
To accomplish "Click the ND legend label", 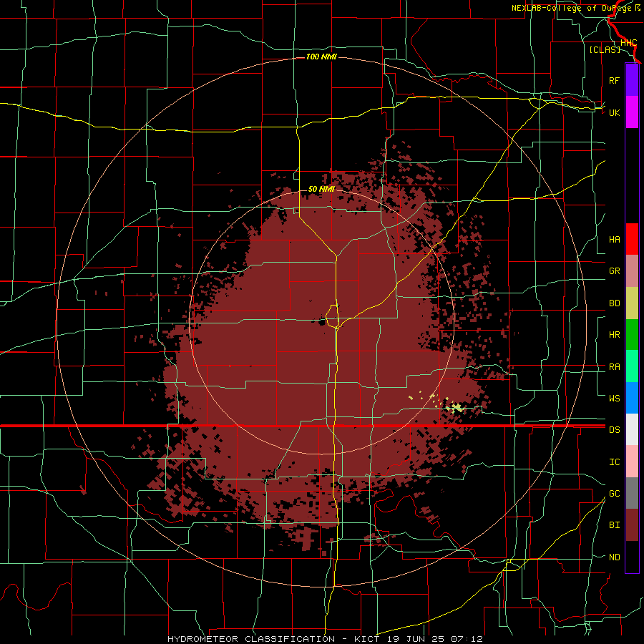I will pos(614,557).
